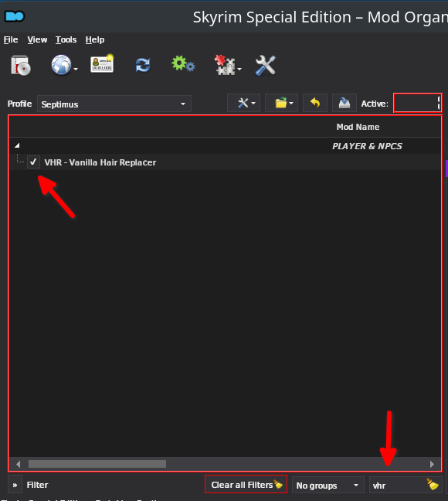Click the horizontal scrollbar thumb

(97, 464)
